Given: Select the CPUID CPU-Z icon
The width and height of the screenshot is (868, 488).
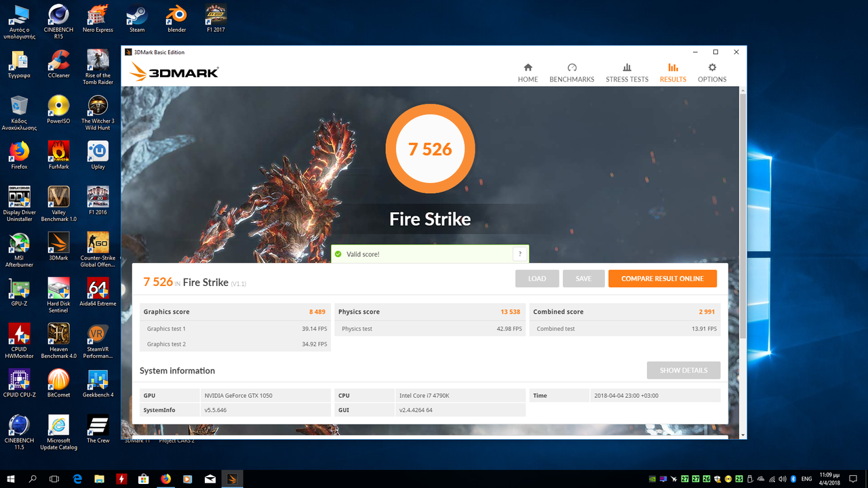Looking at the screenshot, I should pyautogui.click(x=19, y=384).
